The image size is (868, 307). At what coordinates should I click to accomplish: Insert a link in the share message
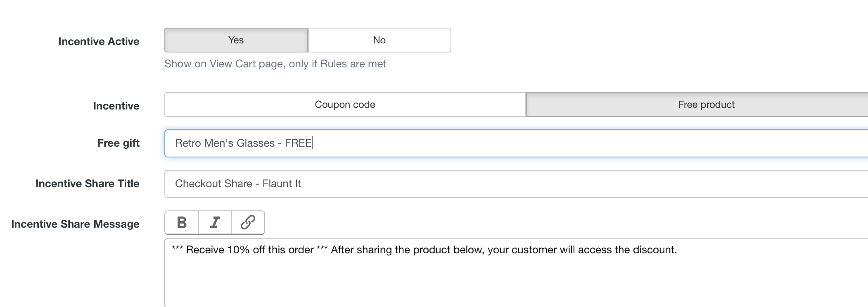tap(248, 223)
